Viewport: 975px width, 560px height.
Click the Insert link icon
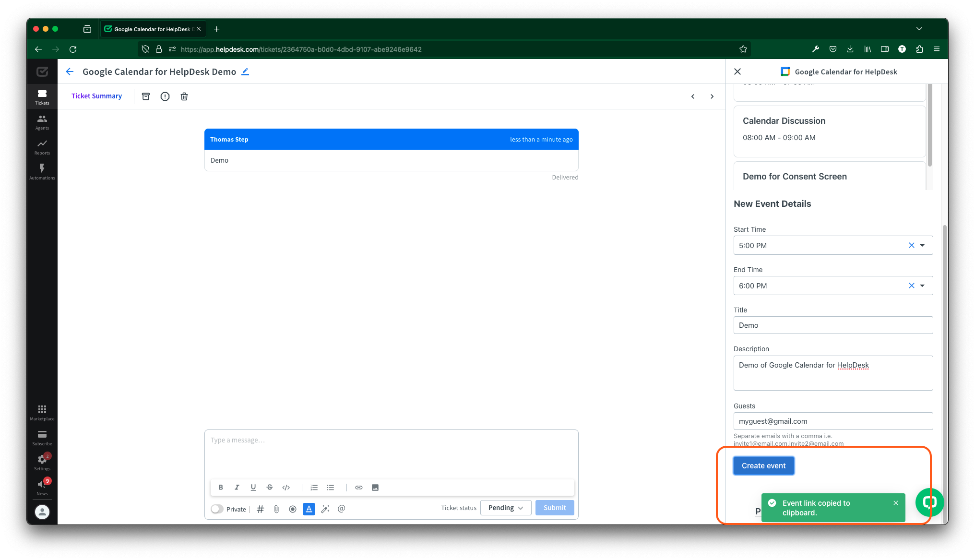click(359, 487)
